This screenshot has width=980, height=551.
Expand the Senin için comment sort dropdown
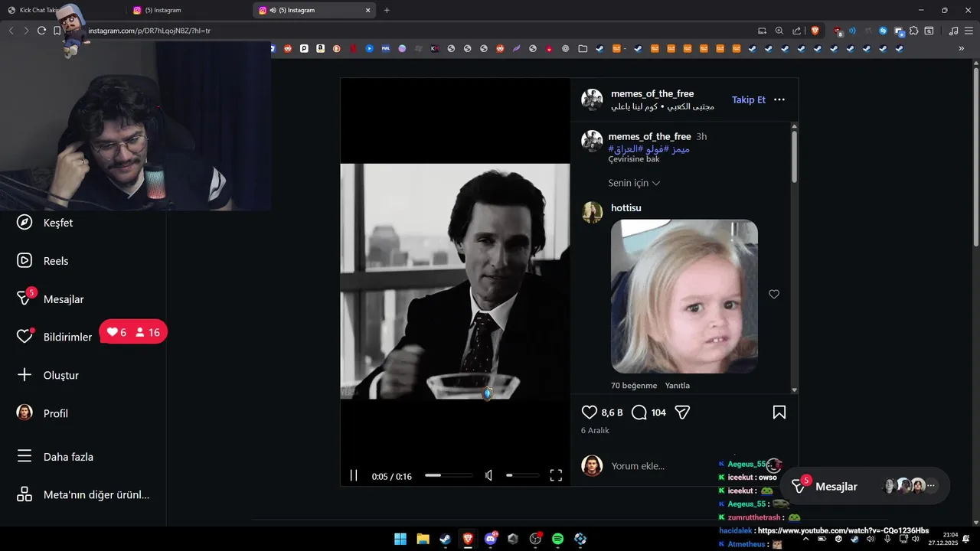[x=634, y=183]
